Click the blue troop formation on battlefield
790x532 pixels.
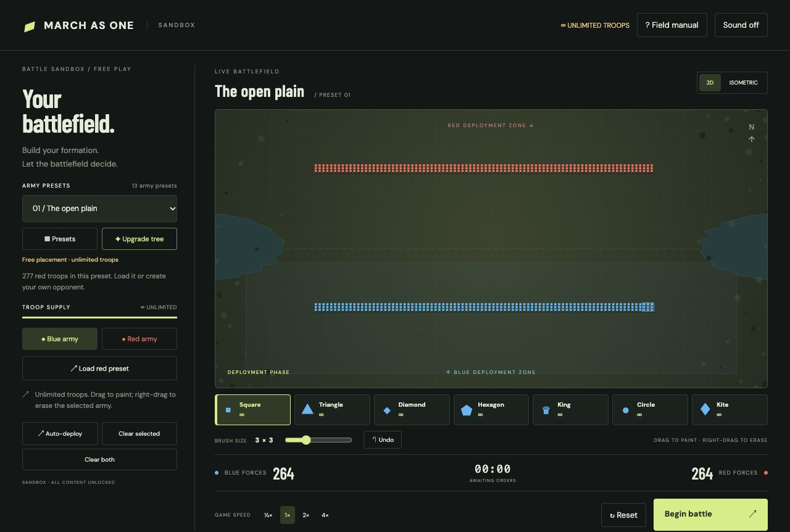click(x=484, y=307)
